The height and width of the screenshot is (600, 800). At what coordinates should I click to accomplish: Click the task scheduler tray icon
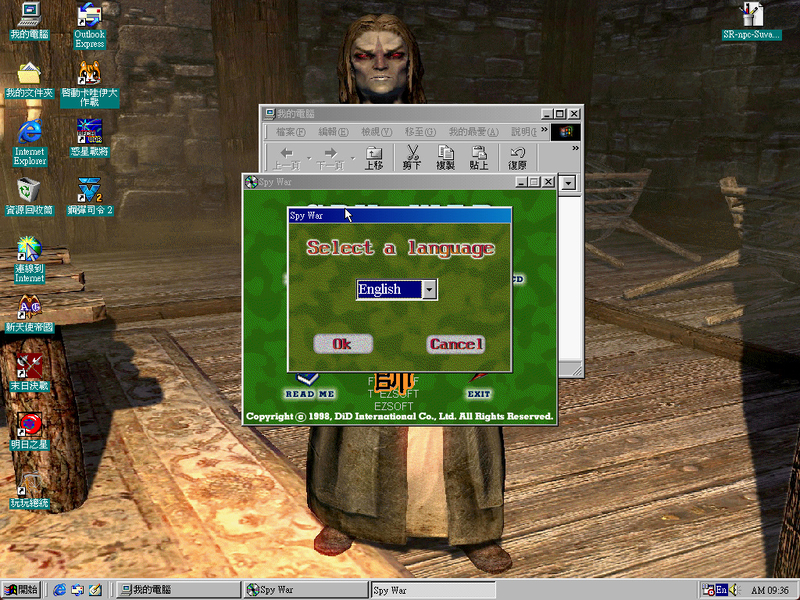(x=708, y=590)
